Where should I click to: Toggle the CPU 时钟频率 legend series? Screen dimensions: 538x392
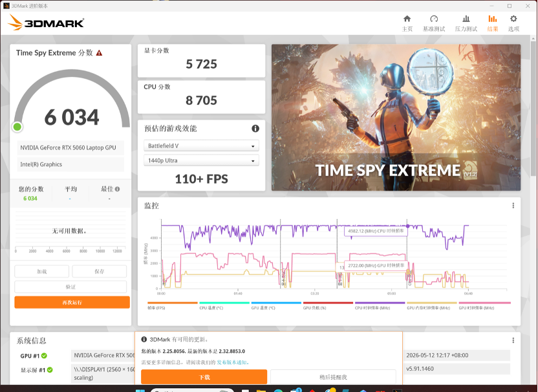380,305
